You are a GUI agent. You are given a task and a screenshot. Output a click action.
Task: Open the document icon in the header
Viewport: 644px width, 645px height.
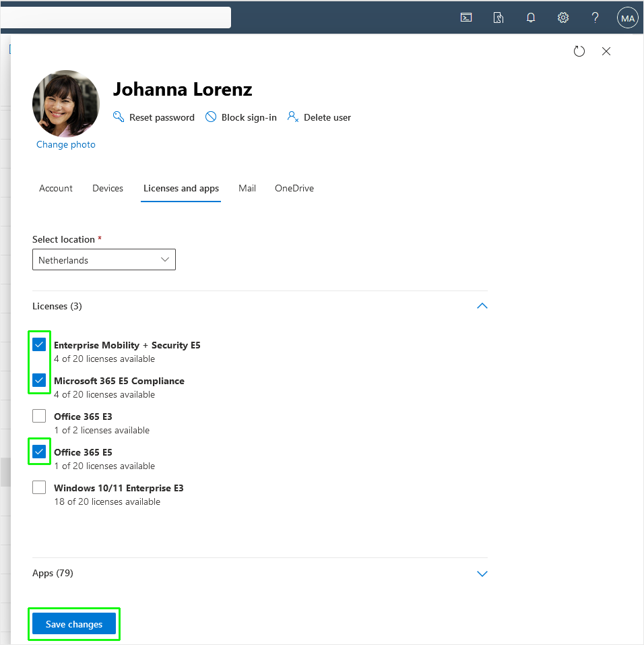(498, 18)
